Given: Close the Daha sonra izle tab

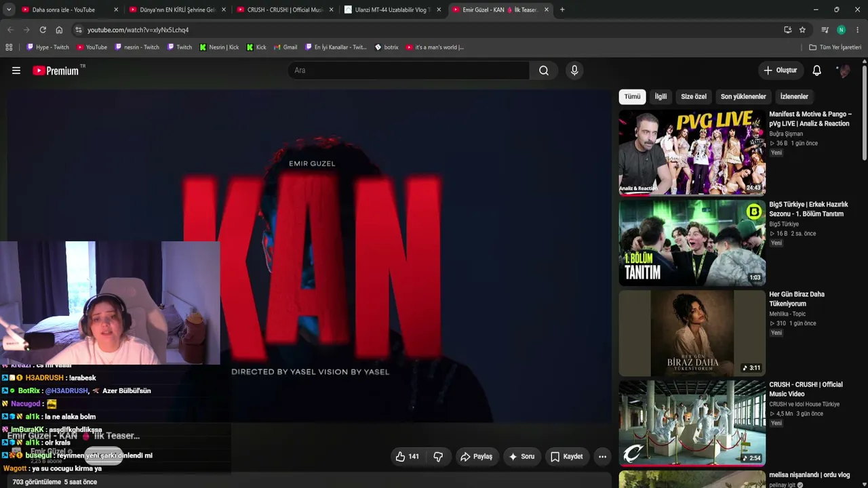Looking at the screenshot, I should pyautogui.click(x=116, y=9).
